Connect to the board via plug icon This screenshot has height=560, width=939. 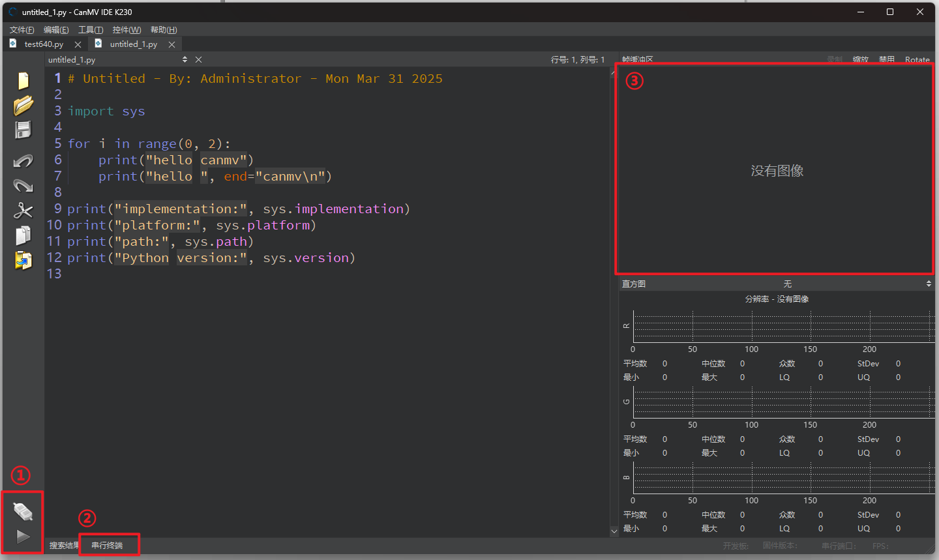(23, 512)
